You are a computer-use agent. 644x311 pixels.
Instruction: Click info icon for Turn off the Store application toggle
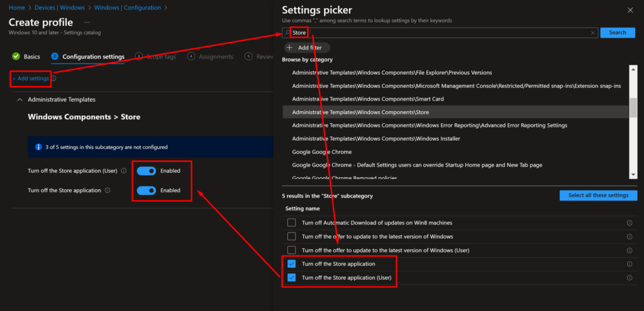click(108, 190)
